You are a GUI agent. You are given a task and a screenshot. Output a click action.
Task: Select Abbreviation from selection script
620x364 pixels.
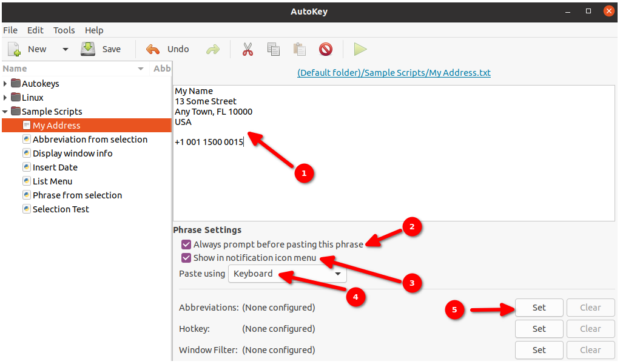click(87, 140)
